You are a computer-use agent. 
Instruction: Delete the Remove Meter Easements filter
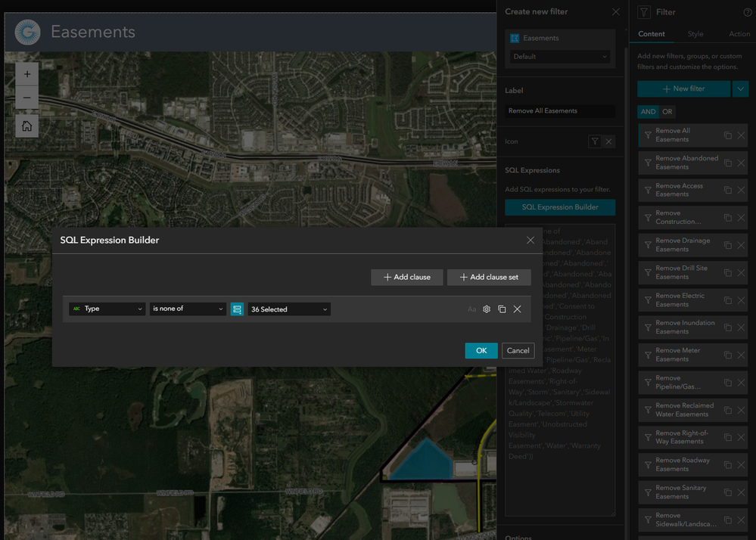tap(741, 355)
